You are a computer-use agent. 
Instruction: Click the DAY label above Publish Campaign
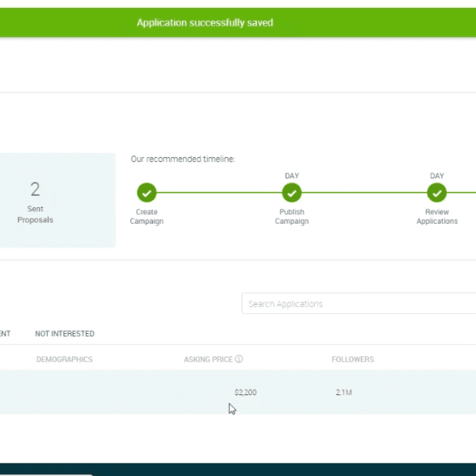point(292,176)
